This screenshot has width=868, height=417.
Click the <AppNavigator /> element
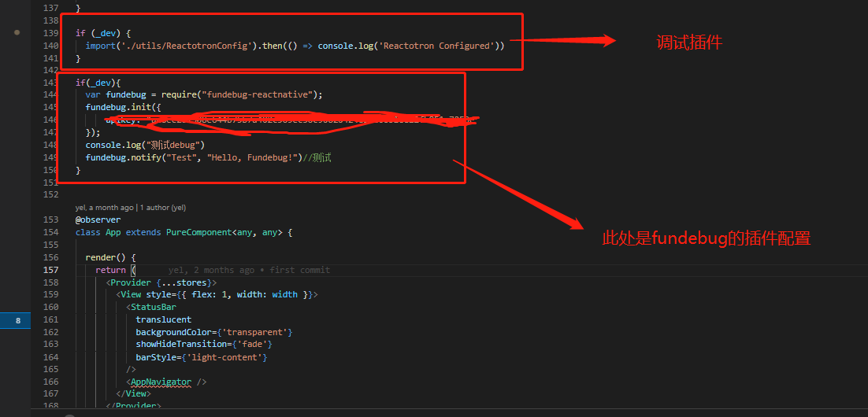point(166,382)
